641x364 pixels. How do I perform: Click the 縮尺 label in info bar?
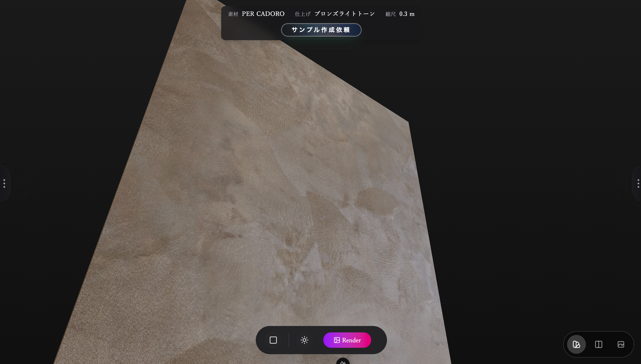[391, 14]
